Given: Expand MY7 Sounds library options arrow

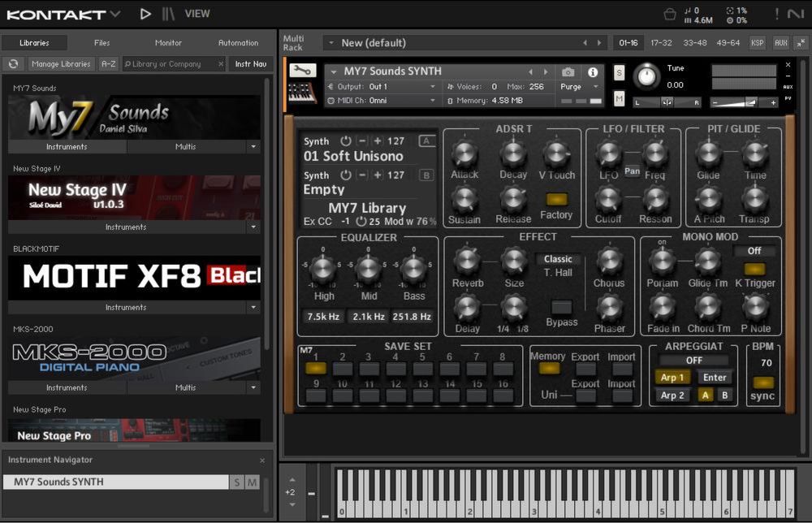Looking at the screenshot, I should [253, 147].
